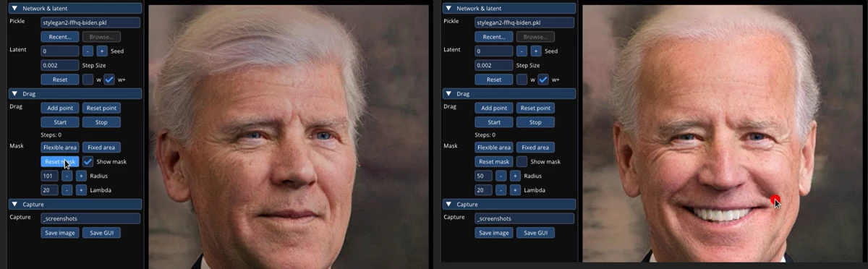The image size is (868, 269).
Task: Stop dragging in left panel
Action: 101,122
